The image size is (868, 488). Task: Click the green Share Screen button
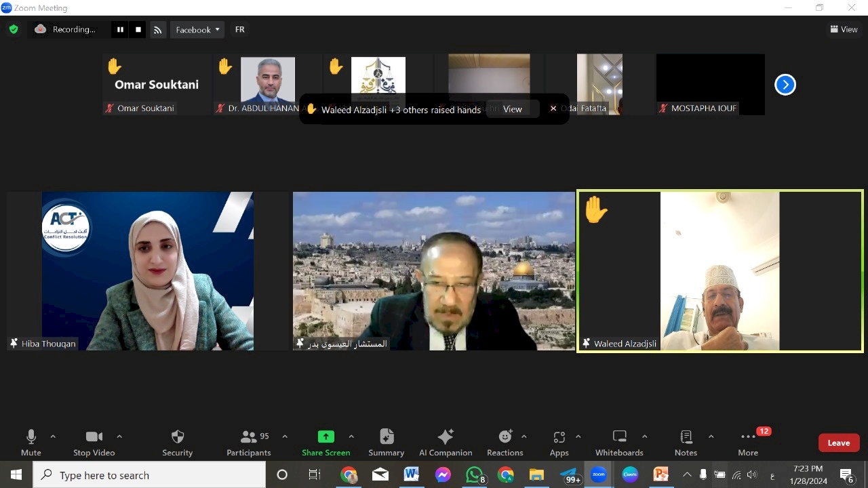tap(326, 443)
